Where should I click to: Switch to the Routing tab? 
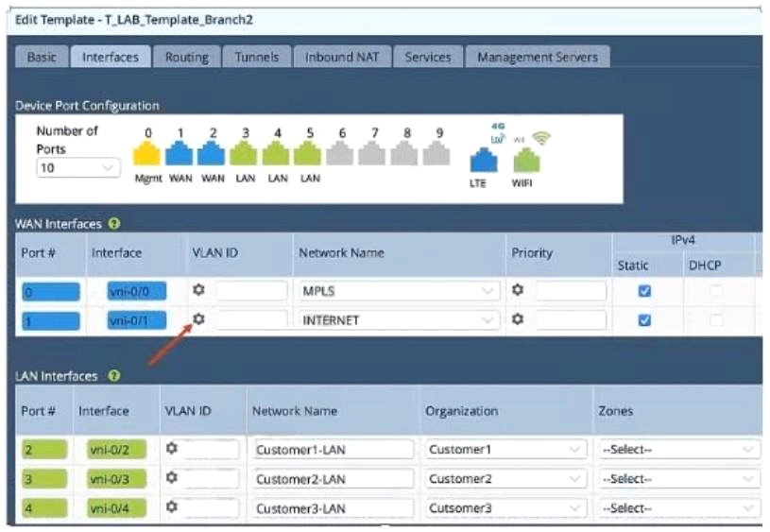(x=186, y=57)
